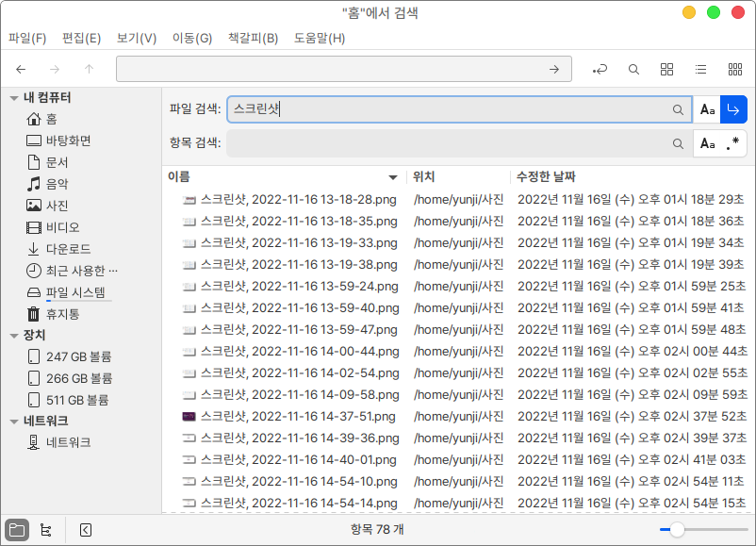This screenshot has width=756, height=546.
Task: Click the magnifier search icon in toolbar
Action: click(634, 69)
